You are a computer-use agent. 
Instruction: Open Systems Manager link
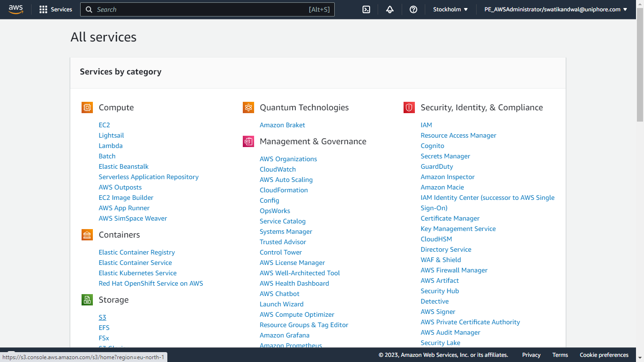tap(286, 231)
